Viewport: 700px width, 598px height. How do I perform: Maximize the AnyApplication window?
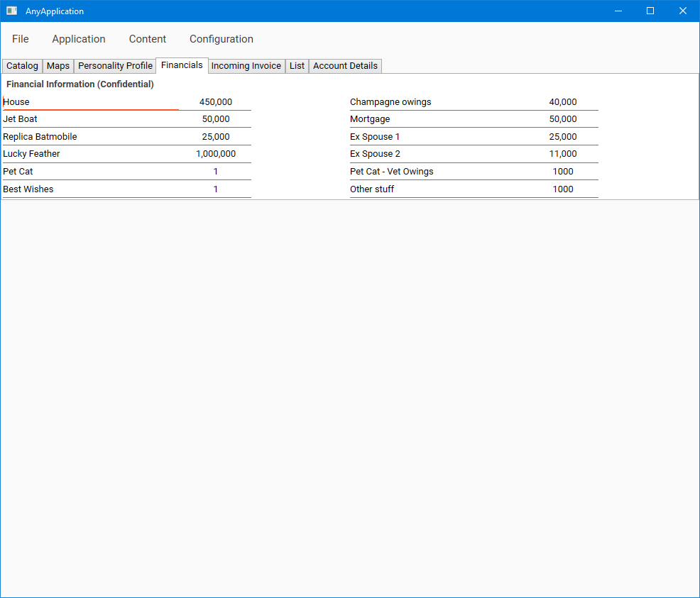click(650, 11)
